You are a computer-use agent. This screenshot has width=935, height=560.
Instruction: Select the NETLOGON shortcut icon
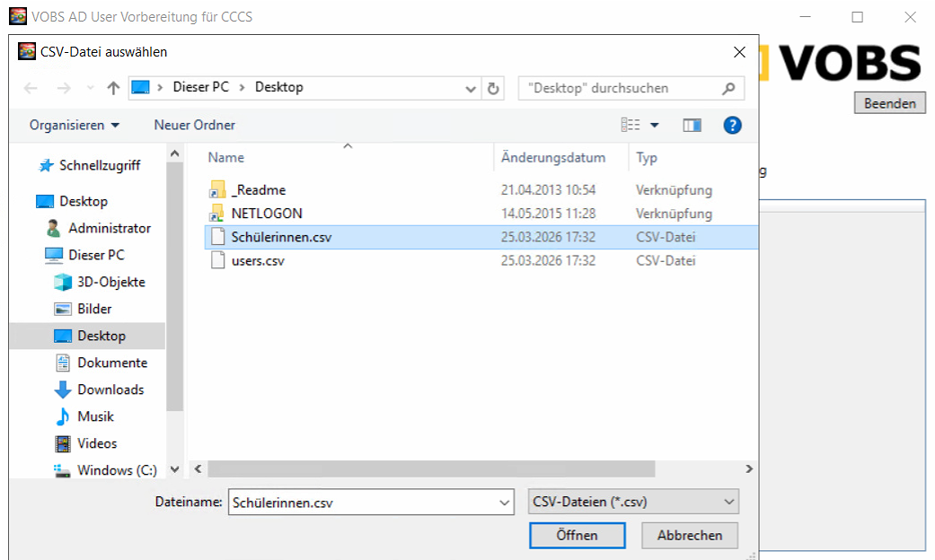tap(216, 214)
